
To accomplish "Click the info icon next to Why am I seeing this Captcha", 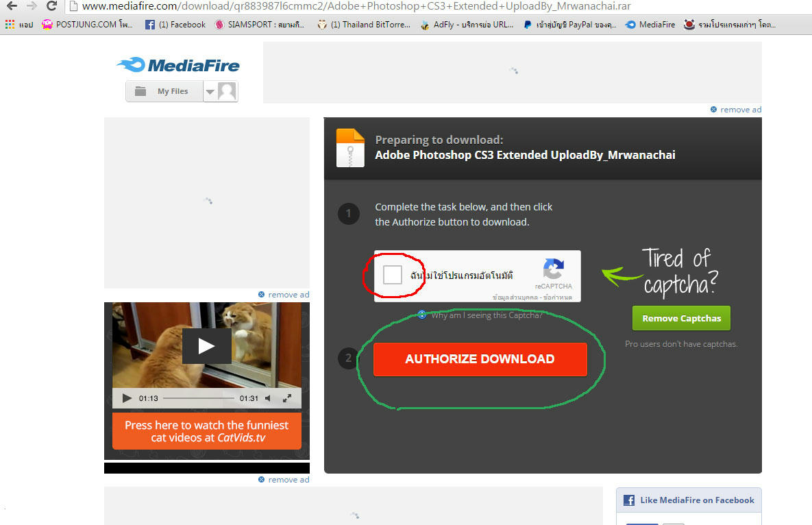I will [423, 315].
